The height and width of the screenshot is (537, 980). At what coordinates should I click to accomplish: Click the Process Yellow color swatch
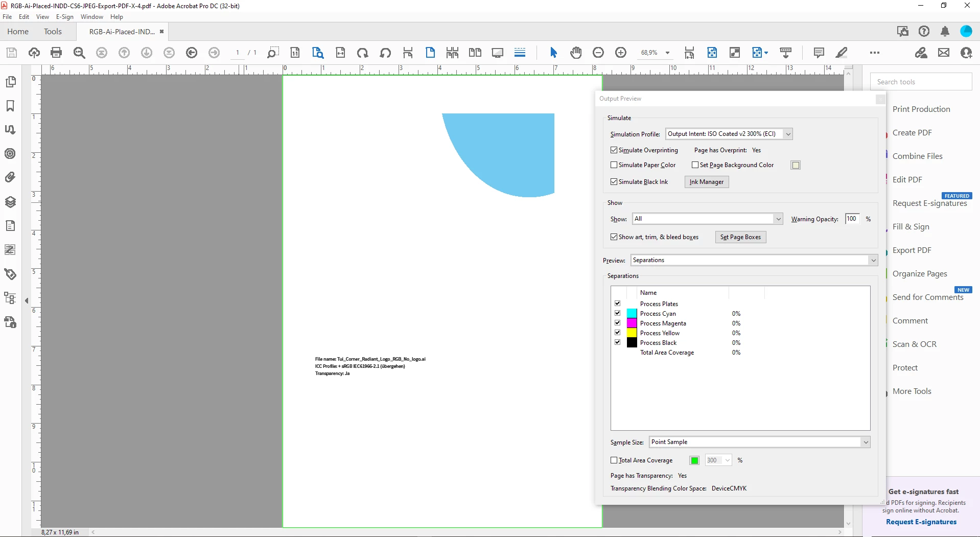pyautogui.click(x=632, y=333)
